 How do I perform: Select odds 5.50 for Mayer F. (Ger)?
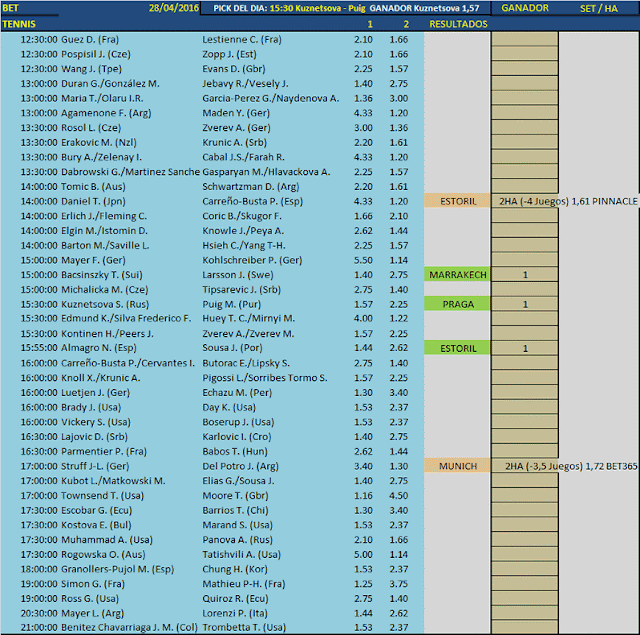[x=363, y=260]
